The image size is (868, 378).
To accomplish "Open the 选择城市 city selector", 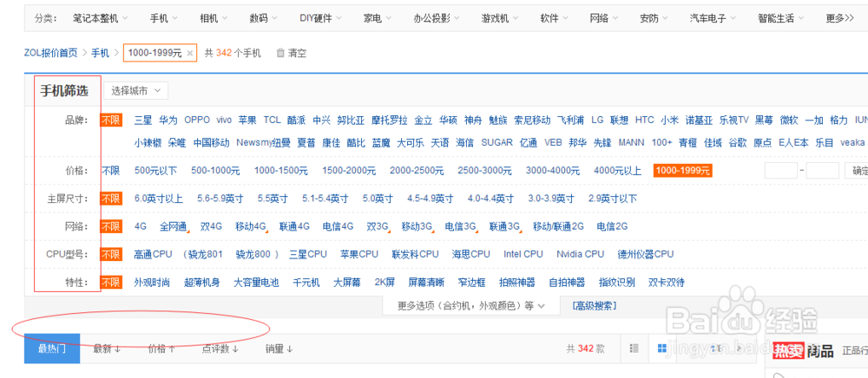I will coord(135,91).
